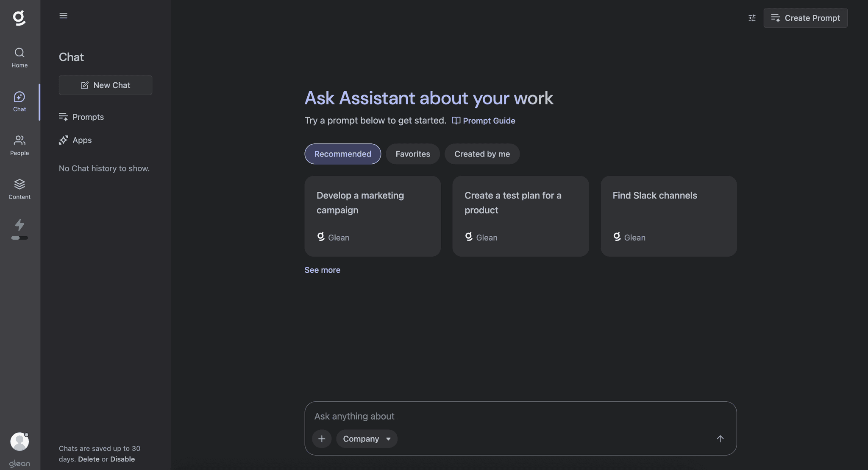Start a New Chat

pos(105,85)
